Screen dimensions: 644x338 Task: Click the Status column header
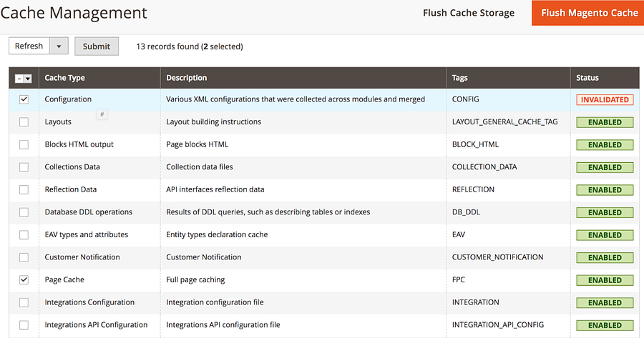(x=587, y=78)
